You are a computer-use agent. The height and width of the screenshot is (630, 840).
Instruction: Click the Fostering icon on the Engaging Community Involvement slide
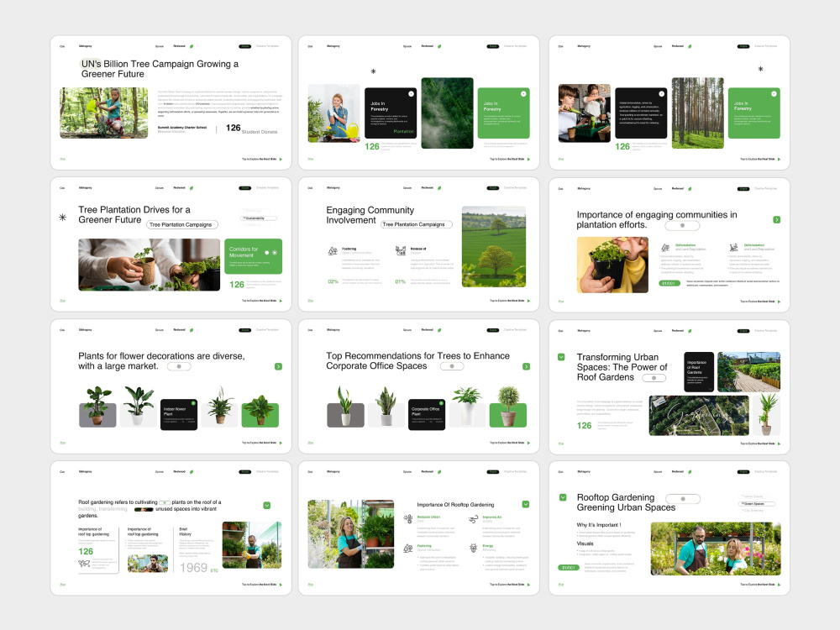point(333,250)
